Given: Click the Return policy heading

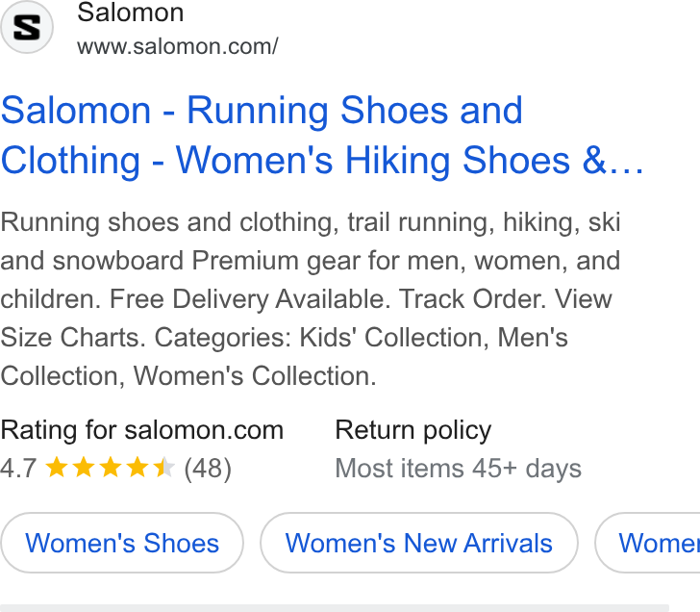Looking at the screenshot, I should pos(412,430).
